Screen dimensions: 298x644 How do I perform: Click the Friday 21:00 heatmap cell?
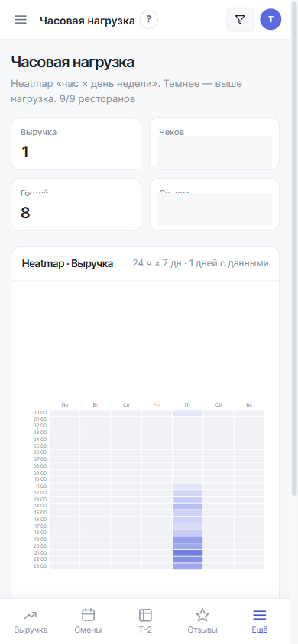[x=187, y=553]
